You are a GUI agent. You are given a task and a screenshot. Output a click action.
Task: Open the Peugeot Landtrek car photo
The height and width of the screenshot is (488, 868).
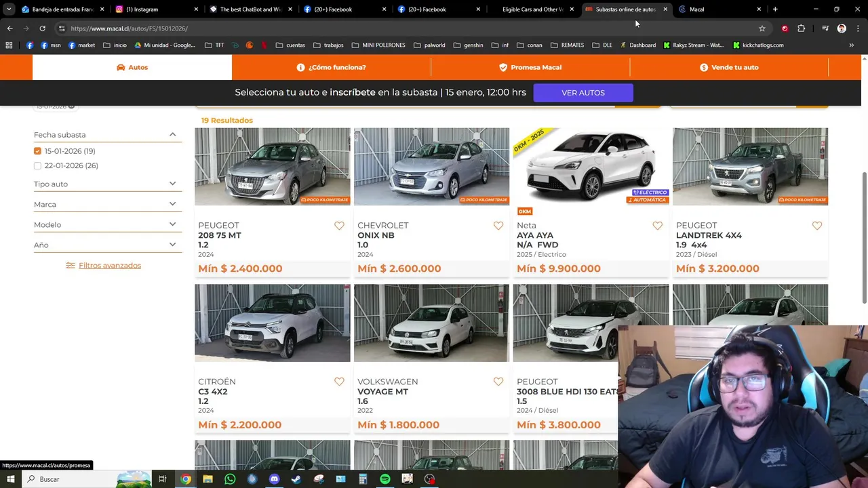(x=750, y=167)
